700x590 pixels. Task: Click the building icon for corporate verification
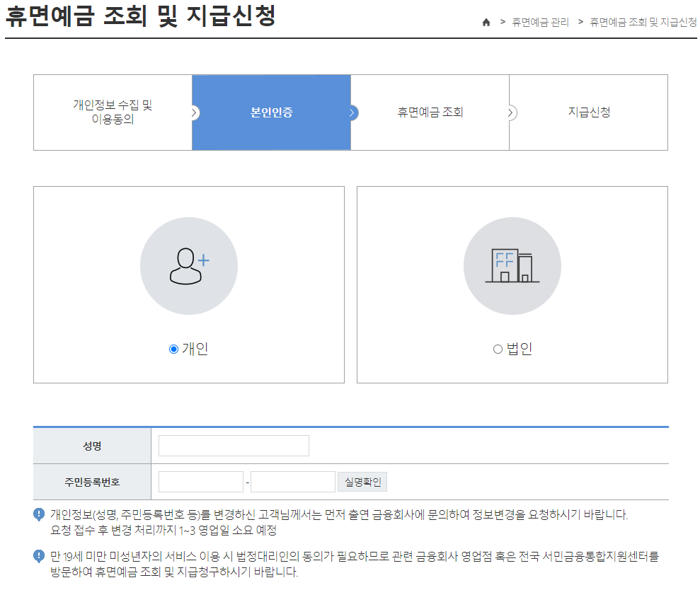click(512, 265)
